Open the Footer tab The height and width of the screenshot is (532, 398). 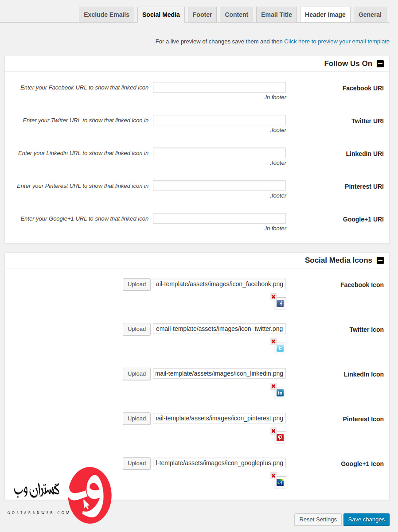[203, 15]
